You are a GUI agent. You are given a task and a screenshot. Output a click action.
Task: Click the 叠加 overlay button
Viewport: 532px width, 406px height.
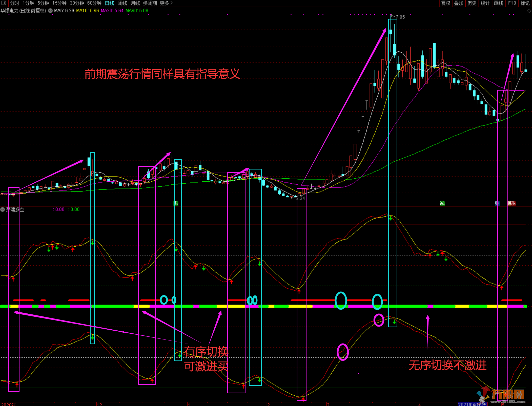click(x=459, y=3)
